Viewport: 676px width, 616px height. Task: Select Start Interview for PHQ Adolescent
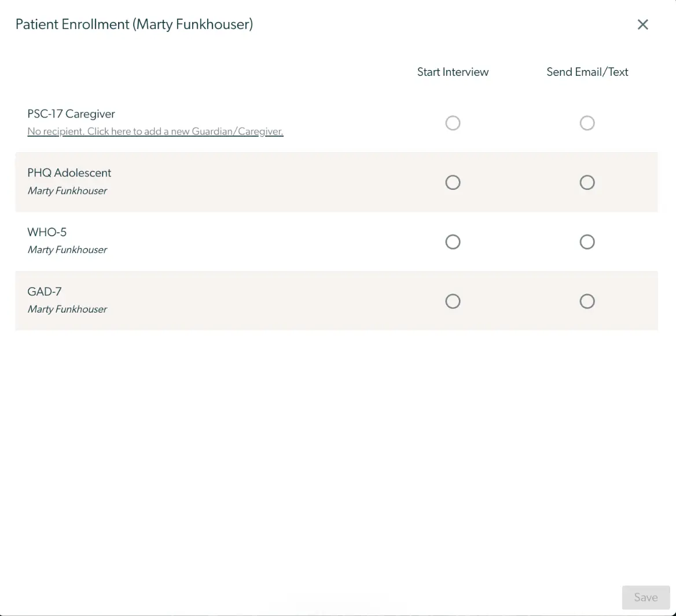pyautogui.click(x=453, y=182)
